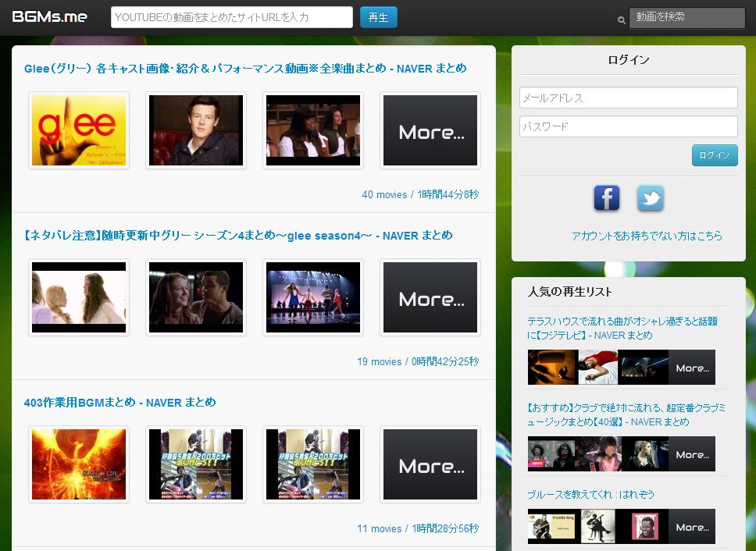Open the two blonde girls thumbnail
The width and height of the screenshot is (756, 551).
coord(79,297)
